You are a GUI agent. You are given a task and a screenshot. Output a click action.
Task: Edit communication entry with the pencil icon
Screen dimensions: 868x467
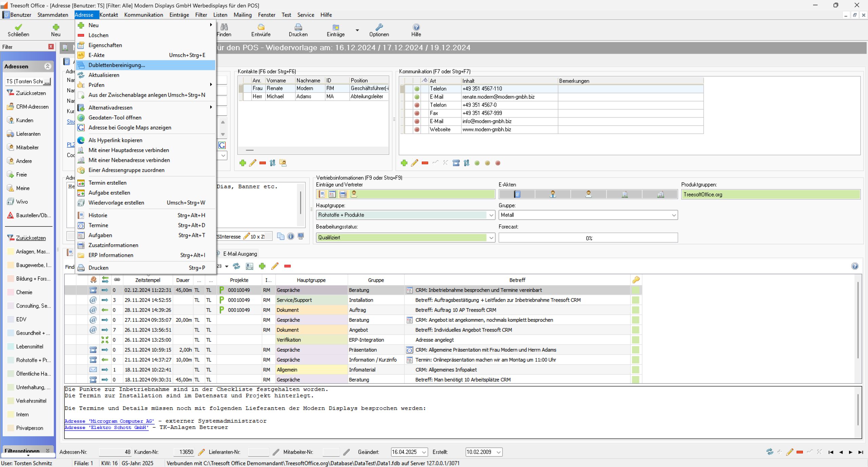[414, 163]
